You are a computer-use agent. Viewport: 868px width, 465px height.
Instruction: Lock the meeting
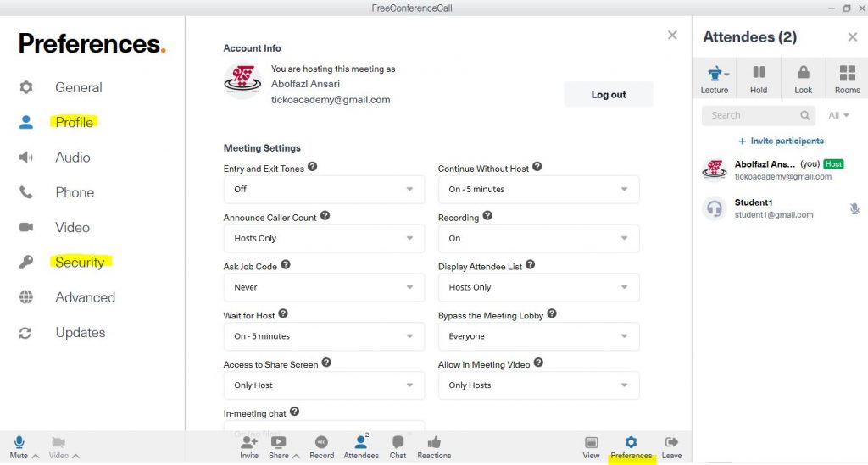pyautogui.click(x=804, y=78)
